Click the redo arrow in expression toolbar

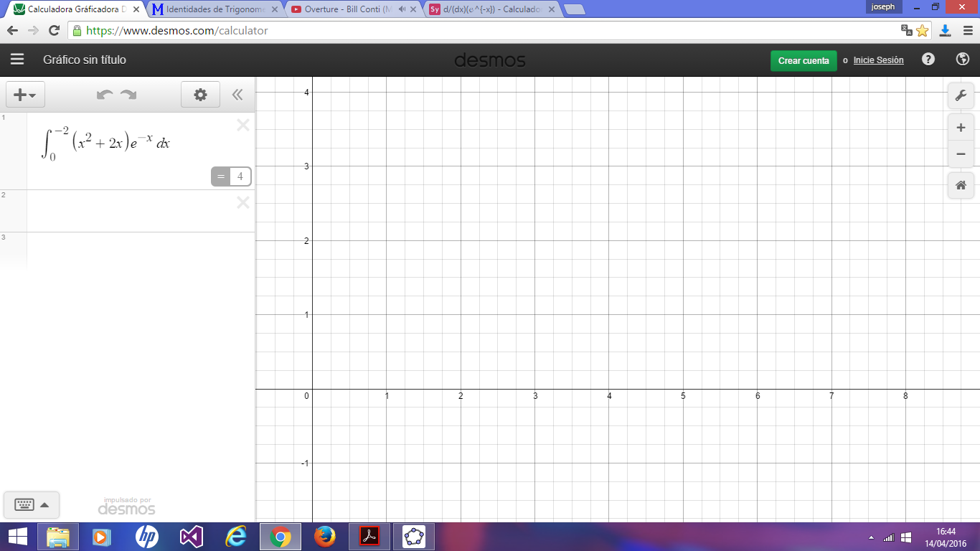click(128, 95)
